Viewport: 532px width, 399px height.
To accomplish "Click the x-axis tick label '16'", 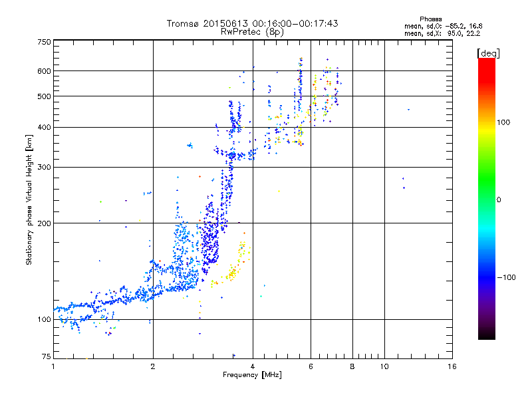I will (452, 366).
